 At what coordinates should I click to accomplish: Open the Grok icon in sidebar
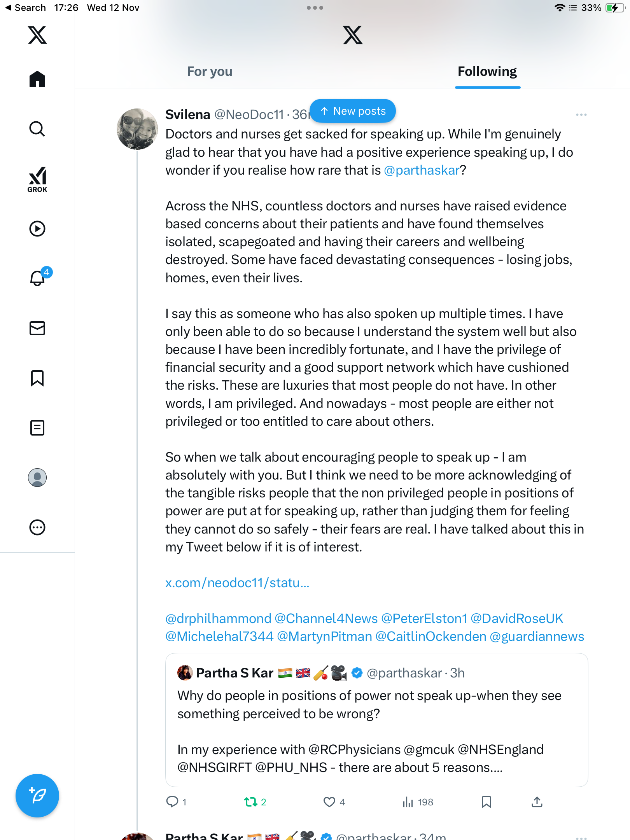click(x=37, y=179)
